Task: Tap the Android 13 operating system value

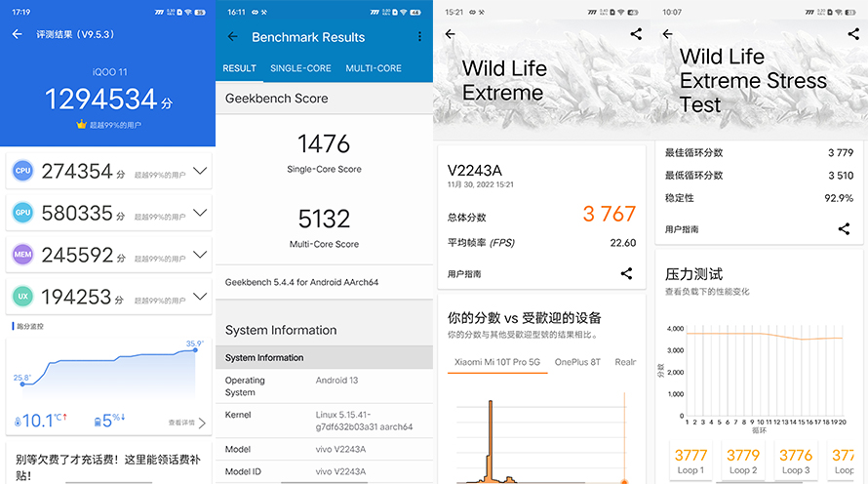Action: pos(336,381)
